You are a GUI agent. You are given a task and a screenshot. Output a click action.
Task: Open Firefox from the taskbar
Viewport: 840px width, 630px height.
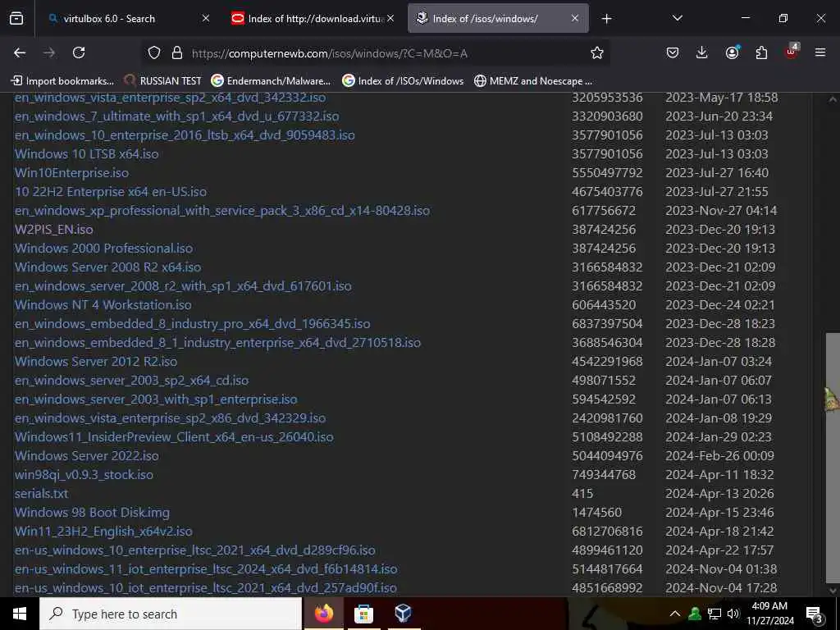point(324,614)
